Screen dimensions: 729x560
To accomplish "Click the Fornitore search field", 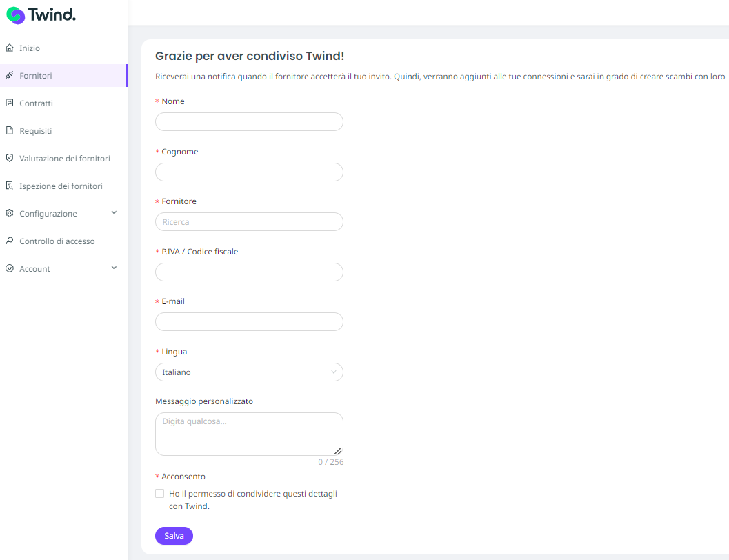I will click(249, 221).
